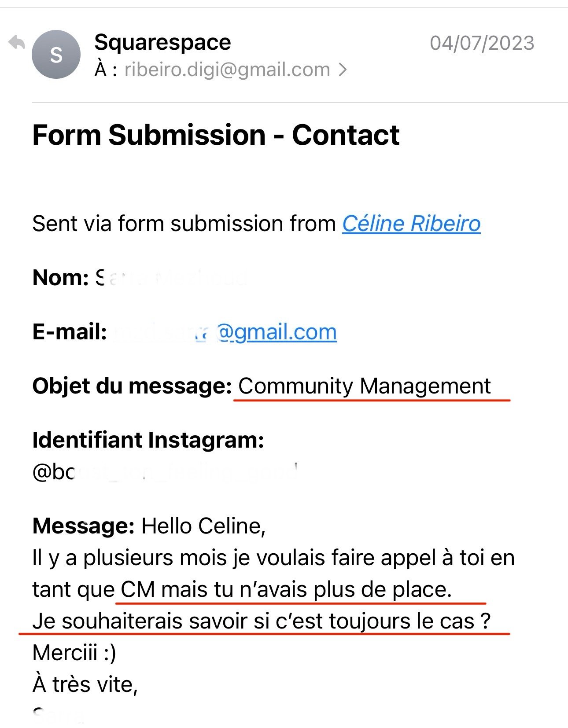Screen dimensions: 568x728
Task: Tap the E-mail field label
Action: pos(70,332)
